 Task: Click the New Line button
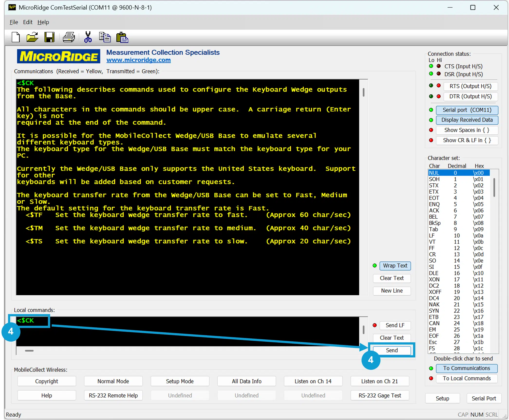click(392, 291)
